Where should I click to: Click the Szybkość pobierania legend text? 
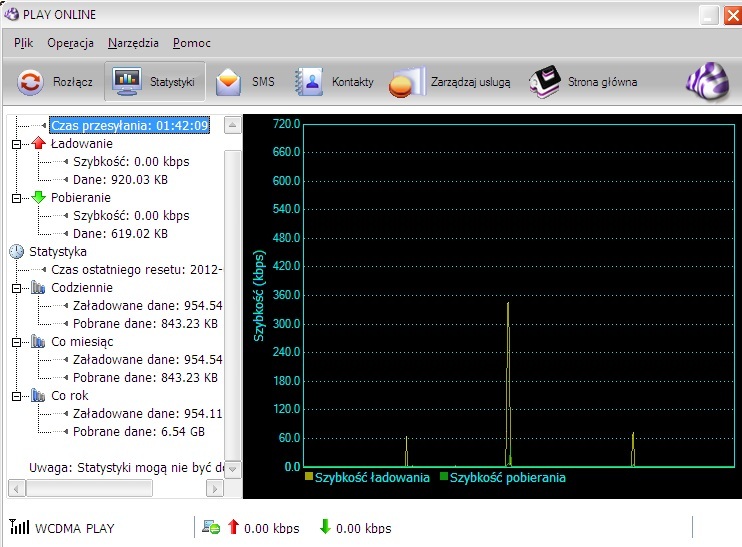tap(507, 477)
